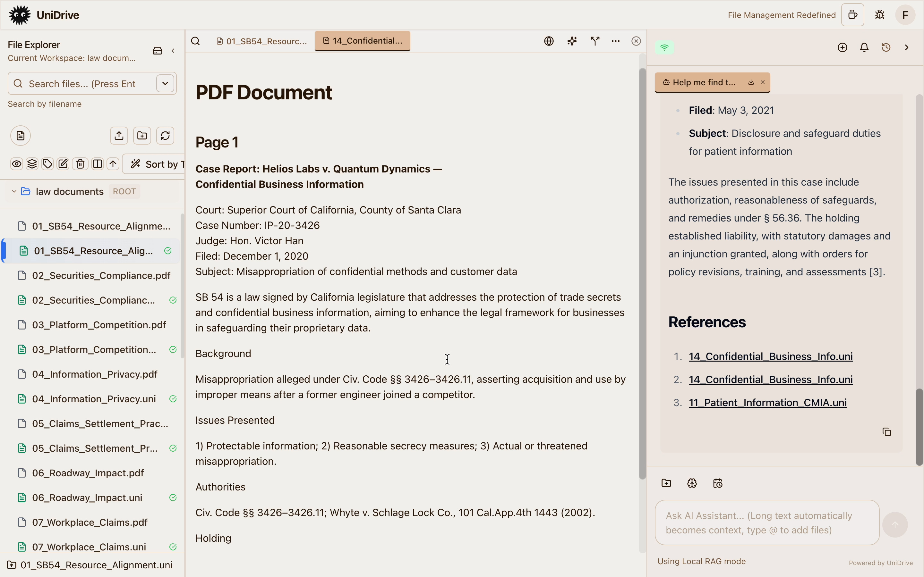This screenshot has width=924, height=577.
Task: Click the notifications bell icon
Action: coord(864,47)
